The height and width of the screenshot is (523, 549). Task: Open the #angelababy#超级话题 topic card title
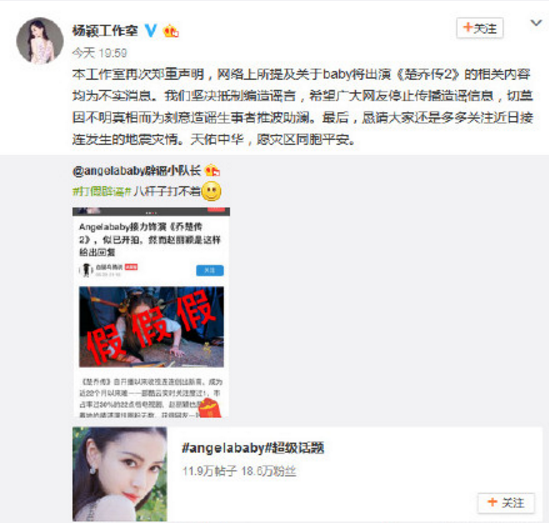[253, 448]
